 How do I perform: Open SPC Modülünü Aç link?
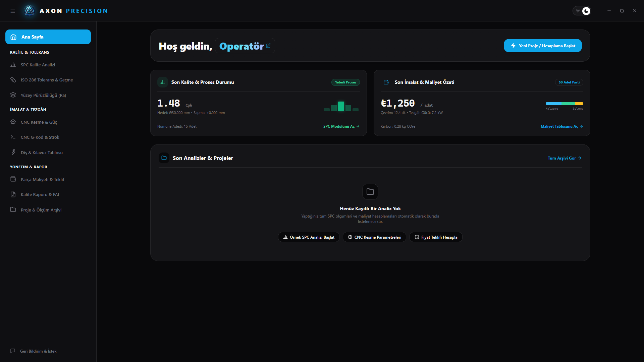pyautogui.click(x=341, y=126)
